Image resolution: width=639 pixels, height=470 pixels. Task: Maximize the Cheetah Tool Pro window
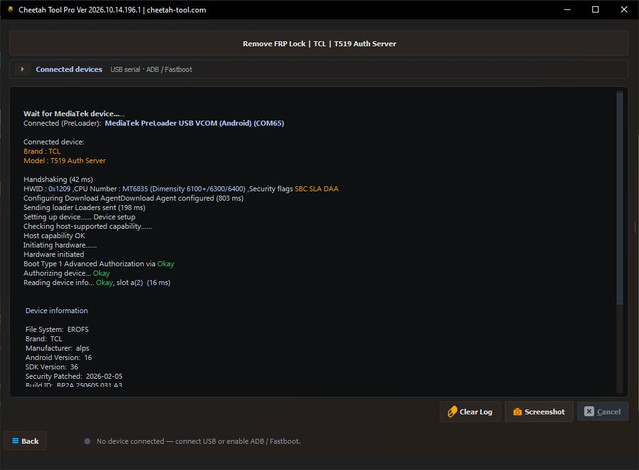[x=595, y=9]
